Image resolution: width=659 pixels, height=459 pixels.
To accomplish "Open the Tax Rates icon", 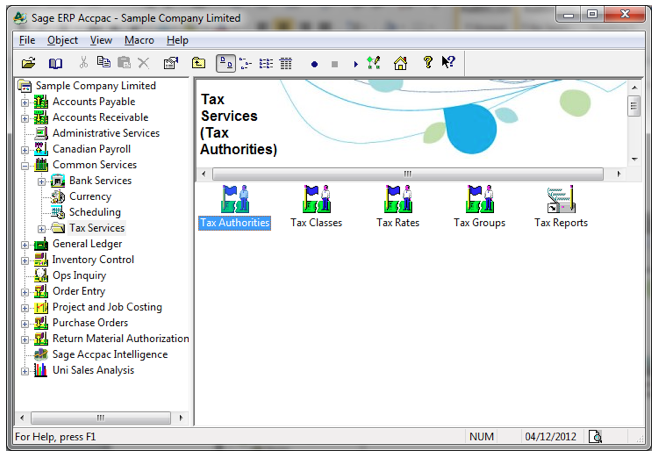I will (x=398, y=207).
